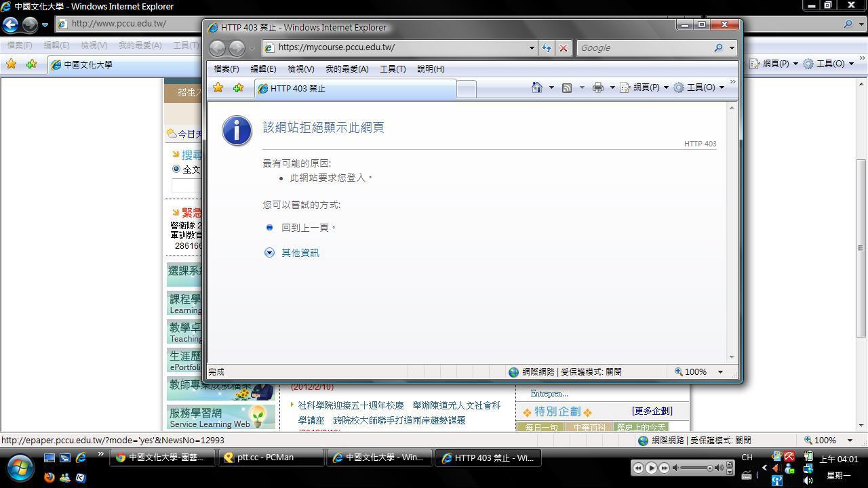Select the HTTP 403 禁止 tab
The height and width of the screenshot is (488, 868).
pos(356,89)
